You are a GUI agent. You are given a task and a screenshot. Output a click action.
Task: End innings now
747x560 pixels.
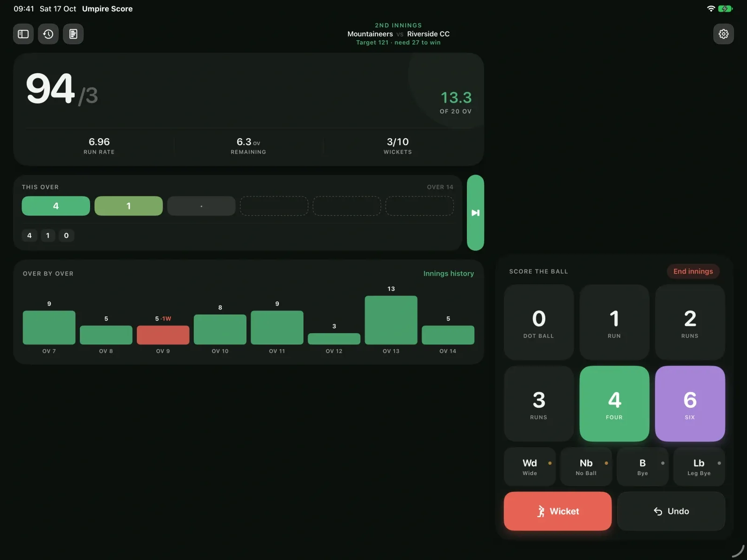point(693,271)
